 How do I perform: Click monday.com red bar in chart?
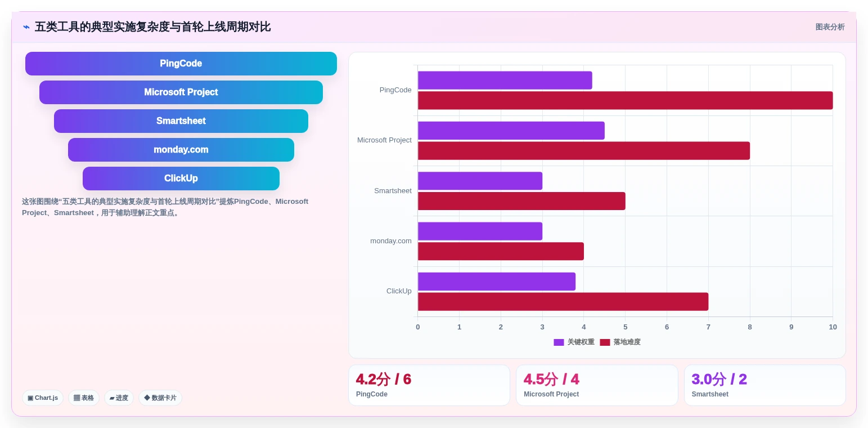[x=501, y=251]
